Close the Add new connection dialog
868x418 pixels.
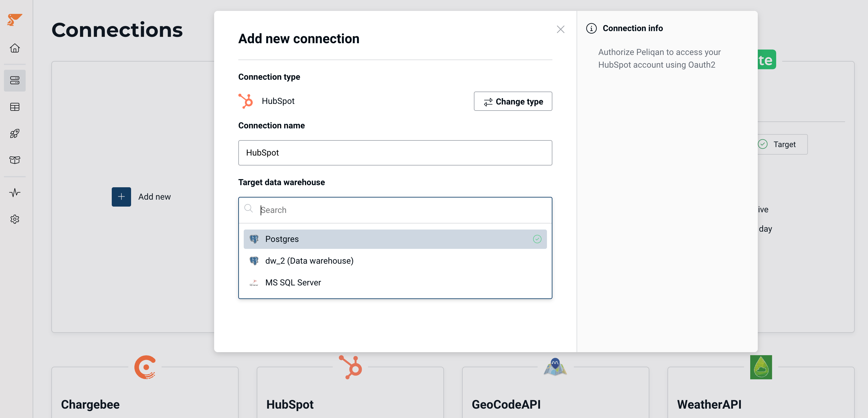coord(560,29)
